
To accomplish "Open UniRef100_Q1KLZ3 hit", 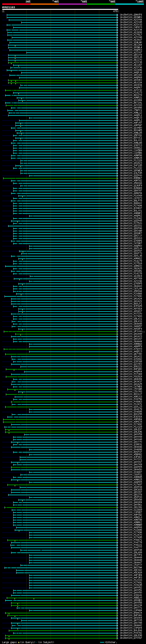I will tap(131, 406).
